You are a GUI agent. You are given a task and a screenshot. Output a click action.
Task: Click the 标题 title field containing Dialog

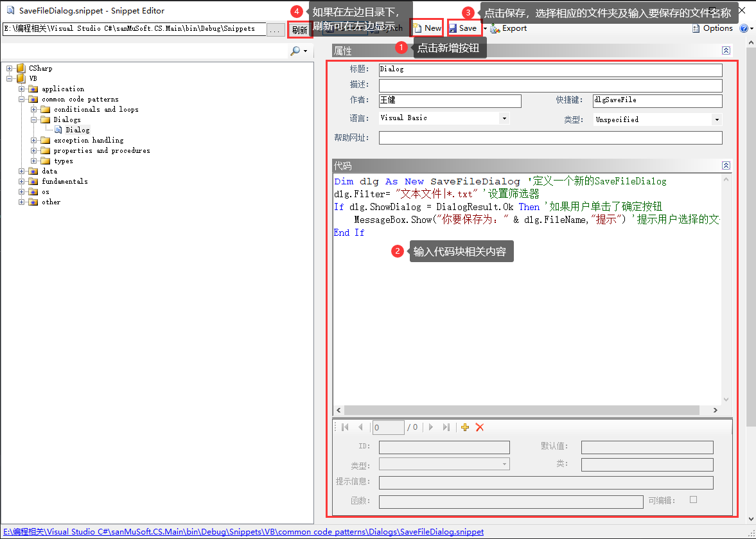coord(550,71)
